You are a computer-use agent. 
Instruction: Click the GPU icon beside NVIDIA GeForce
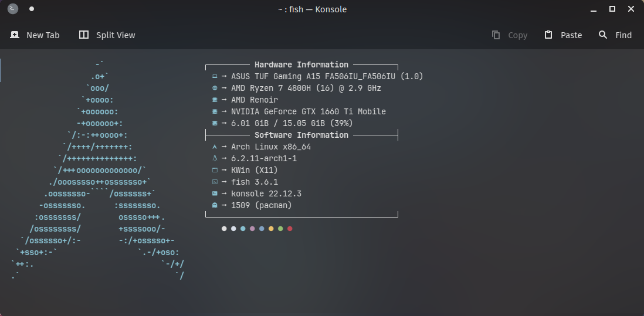tap(215, 111)
